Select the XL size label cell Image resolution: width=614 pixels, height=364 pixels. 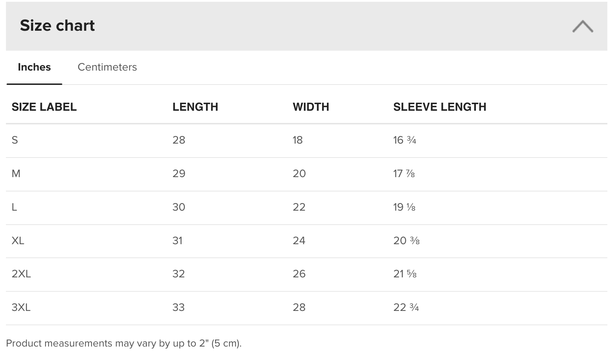18,241
